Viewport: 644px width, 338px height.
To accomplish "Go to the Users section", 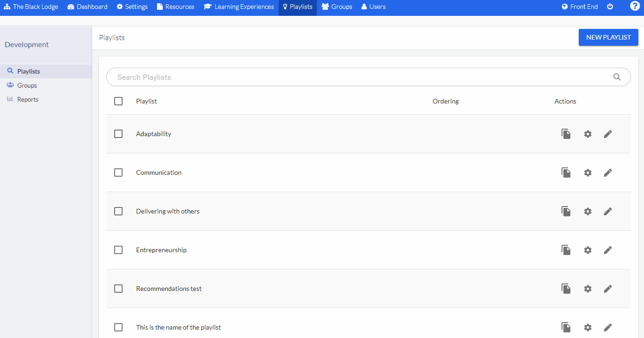I will click(x=373, y=7).
